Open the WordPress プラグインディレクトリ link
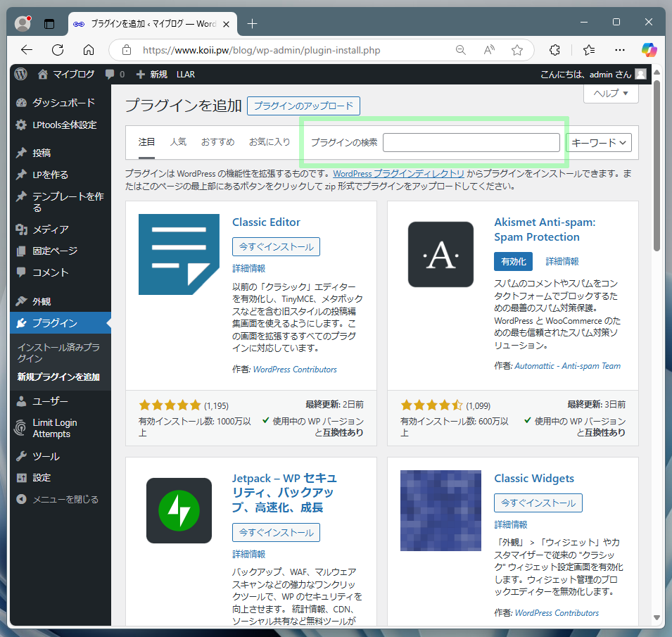The height and width of the screenshot is (637, 672). (398, 174)
